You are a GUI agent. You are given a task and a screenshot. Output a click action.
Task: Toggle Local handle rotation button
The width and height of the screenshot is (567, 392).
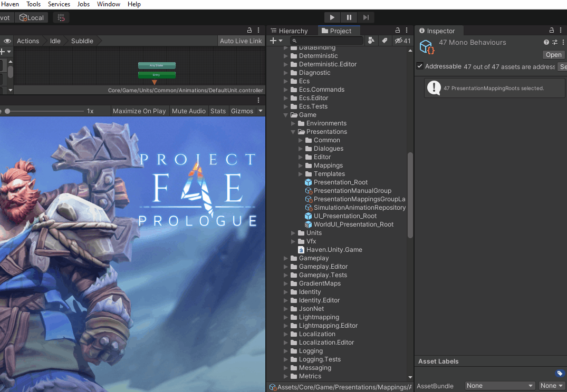point(32,17)
